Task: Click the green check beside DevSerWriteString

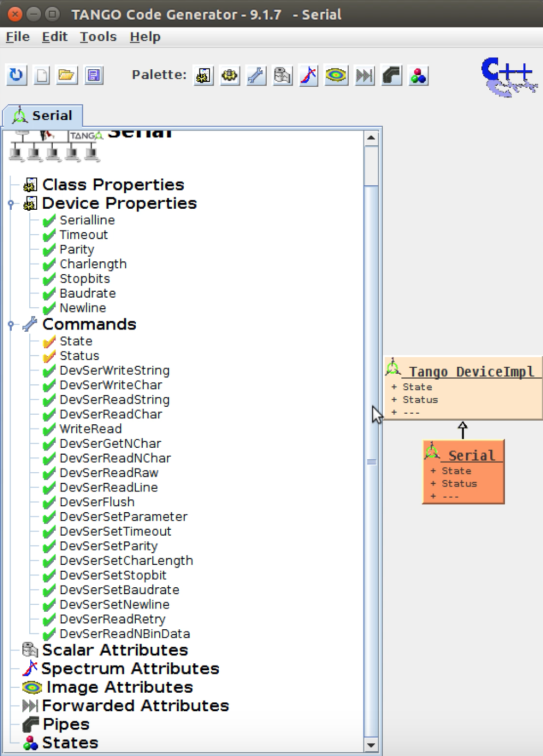Action: (50, 371)
